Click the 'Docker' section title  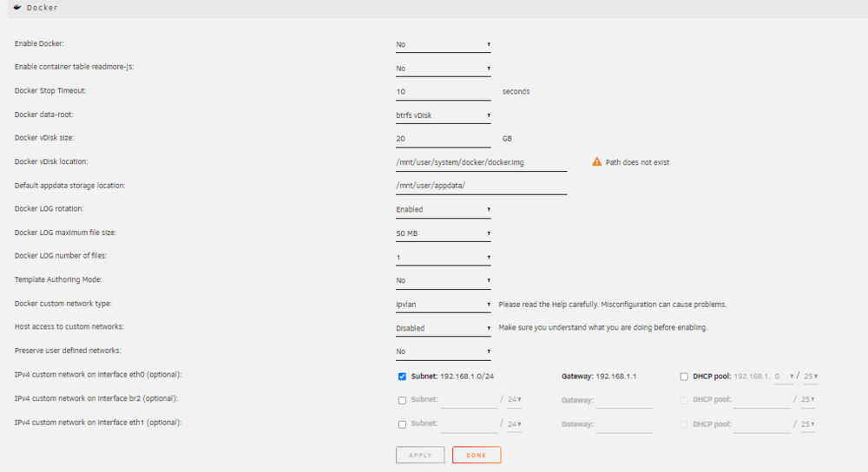[42, 8]
